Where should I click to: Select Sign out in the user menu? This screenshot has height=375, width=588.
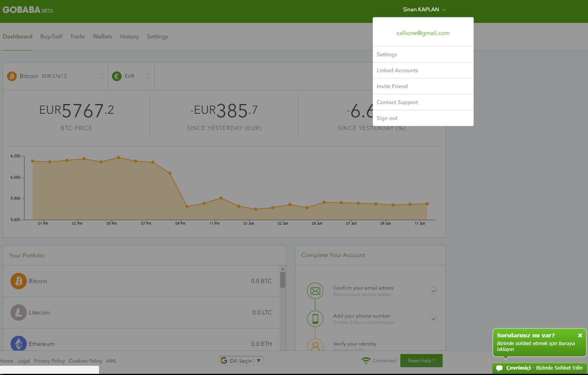coord(423,118)
